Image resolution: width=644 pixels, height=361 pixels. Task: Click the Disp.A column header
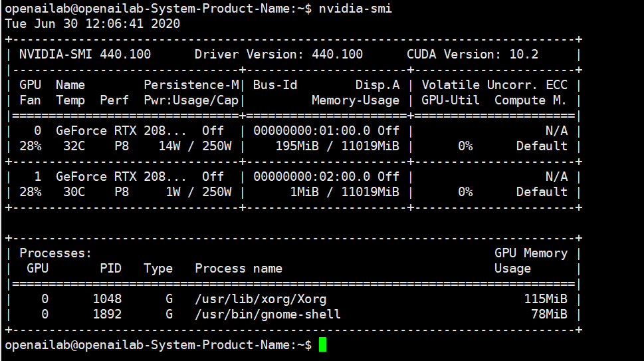[377, 85]
